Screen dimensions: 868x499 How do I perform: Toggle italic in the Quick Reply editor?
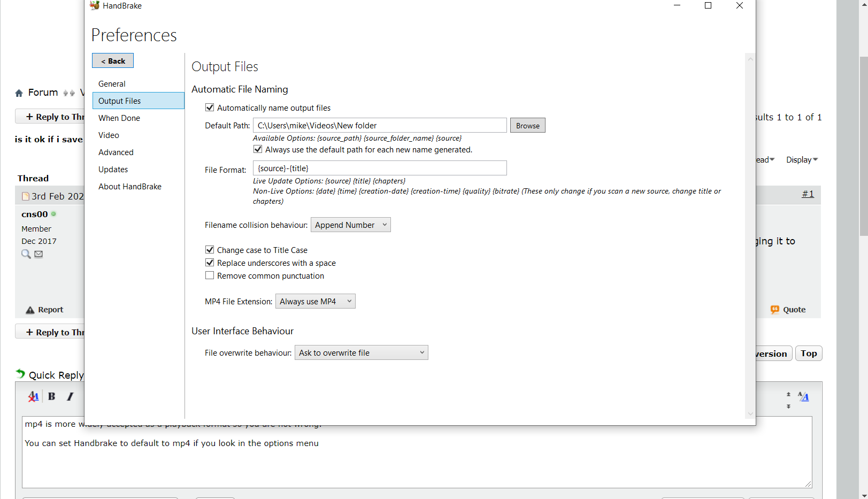(x=70, y=396)
